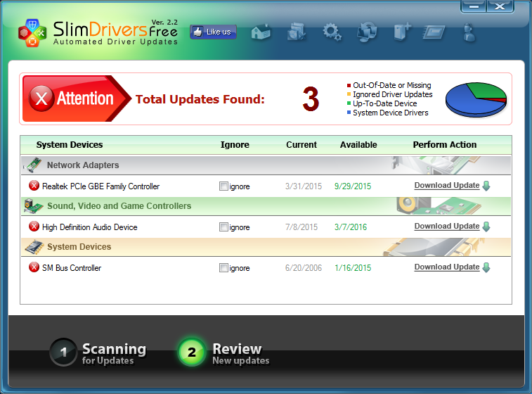Click the SlimDrivers logo icon
The height and width of the screenshot is (394, 532).
[32, 33]
